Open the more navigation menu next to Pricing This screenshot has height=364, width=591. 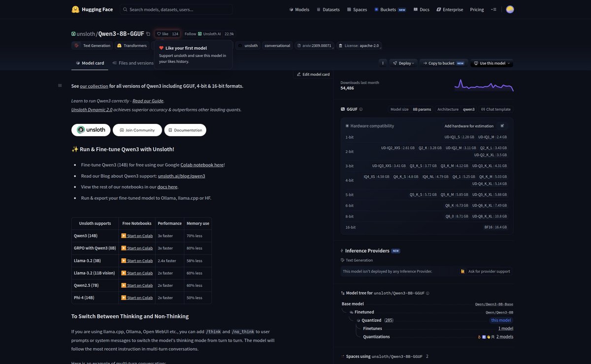(493, 9)
